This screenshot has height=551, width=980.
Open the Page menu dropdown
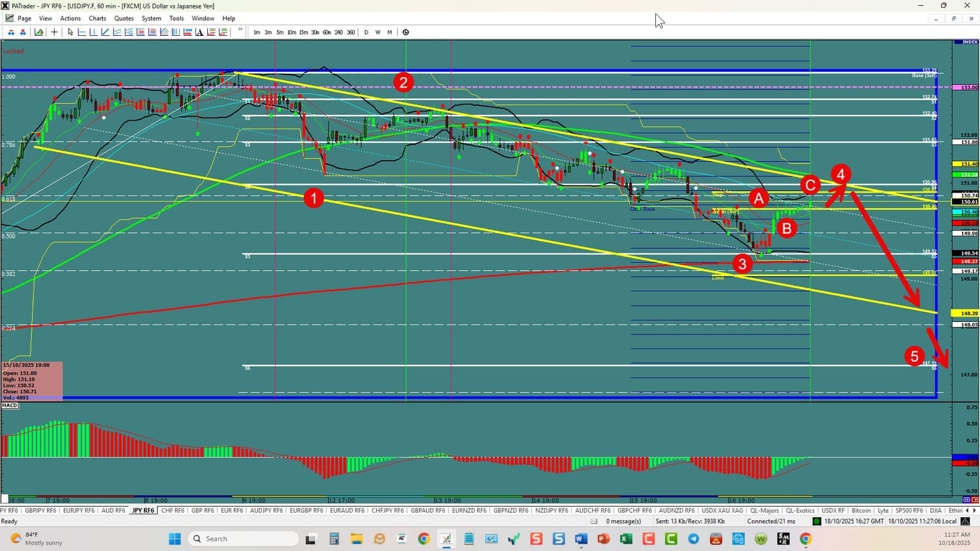click(x=24, y=18)
